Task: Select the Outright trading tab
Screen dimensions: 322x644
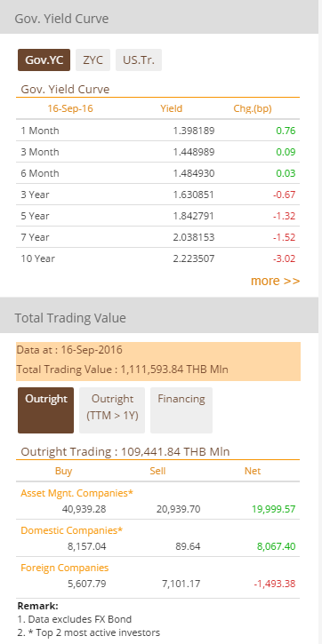Action: tap(45, 410)
